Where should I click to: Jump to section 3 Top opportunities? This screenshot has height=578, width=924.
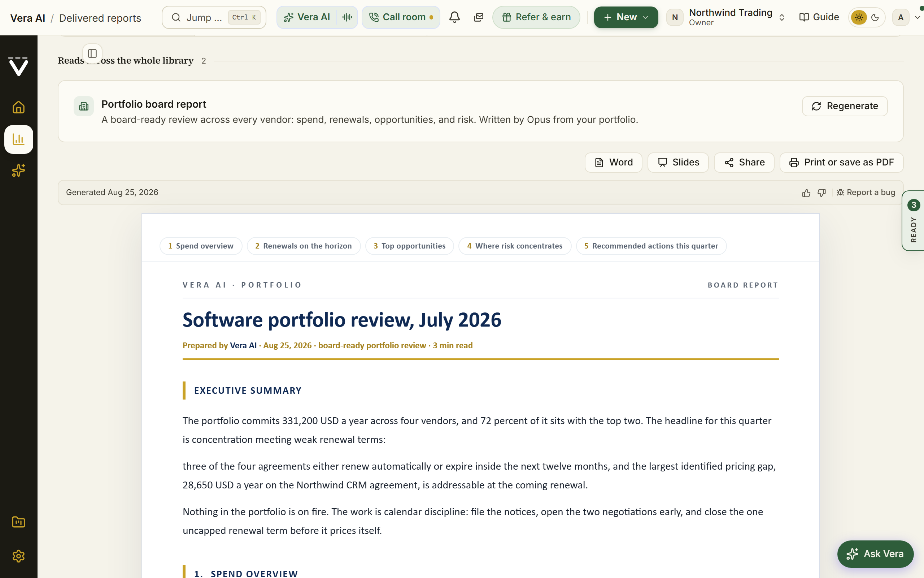click(409, 246)
